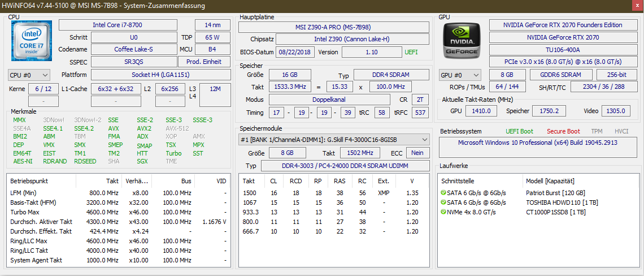Click the Bus column header
This screenshot has height=276, width=644.
point(173,181)
